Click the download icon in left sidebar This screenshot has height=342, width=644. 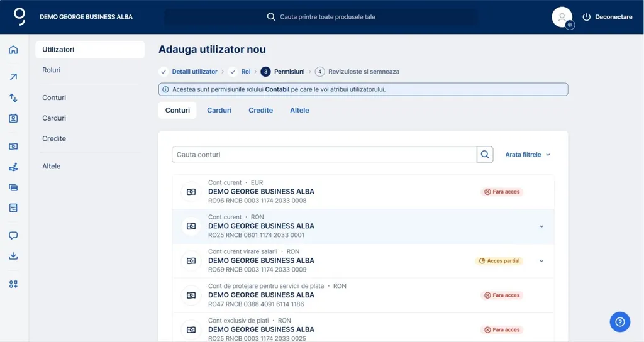[x=13, y=256]
